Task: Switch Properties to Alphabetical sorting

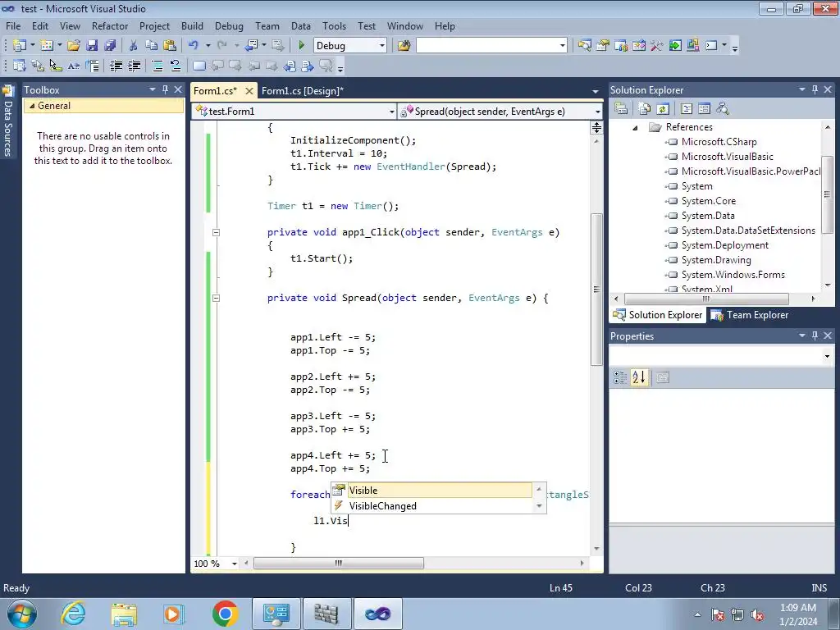Action: click(638, 377)
